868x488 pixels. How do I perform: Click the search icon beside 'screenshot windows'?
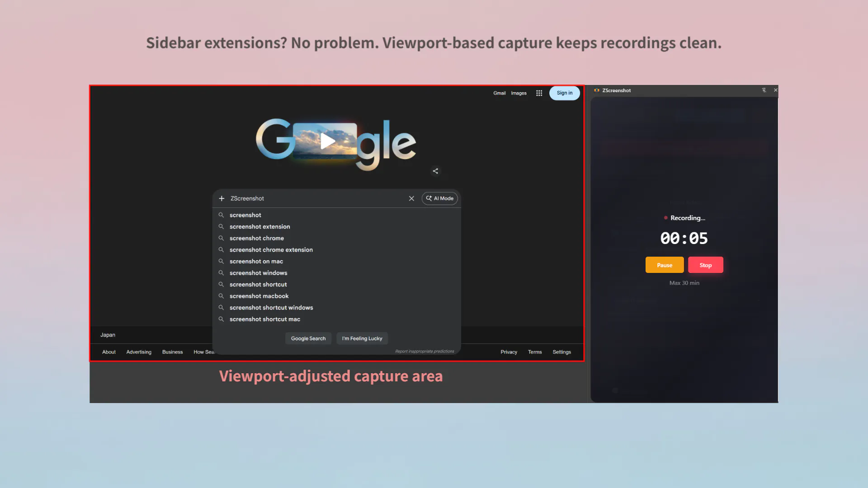click(221, 273)
